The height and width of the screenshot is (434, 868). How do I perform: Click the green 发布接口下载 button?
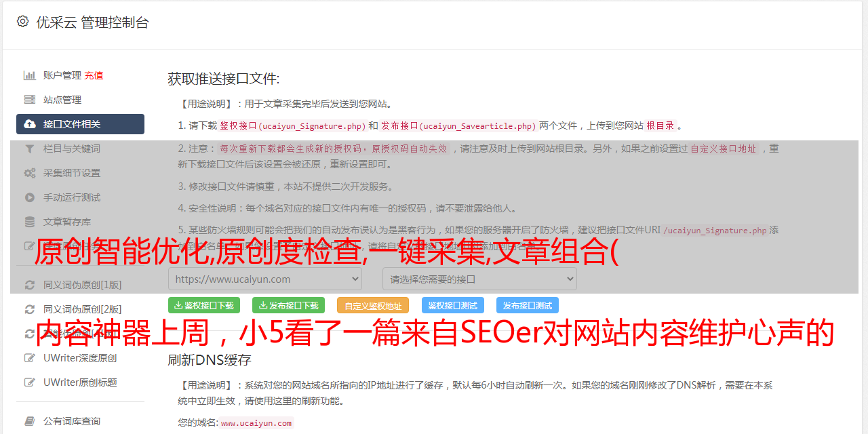[x=288, y=305]
